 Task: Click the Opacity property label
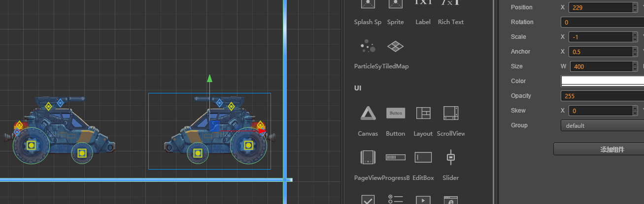point(521,96)
